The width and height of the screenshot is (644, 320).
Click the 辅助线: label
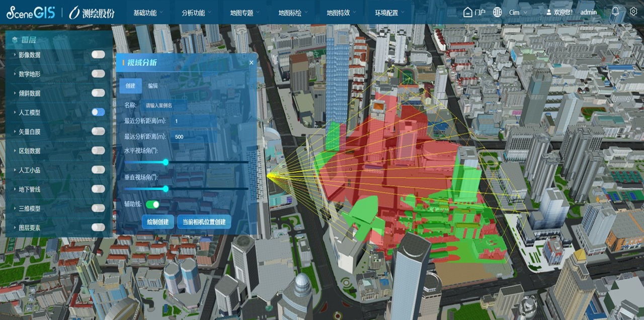[134, 204]
